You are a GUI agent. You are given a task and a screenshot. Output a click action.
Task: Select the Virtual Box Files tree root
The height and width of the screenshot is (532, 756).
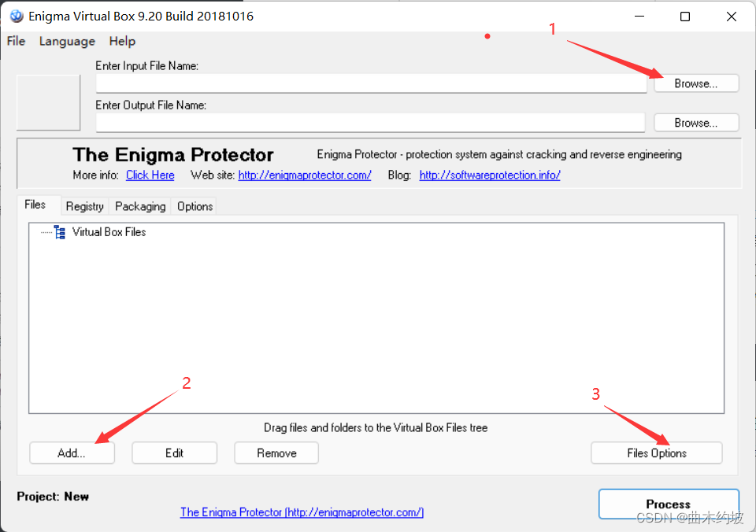(x=109, y=232)
